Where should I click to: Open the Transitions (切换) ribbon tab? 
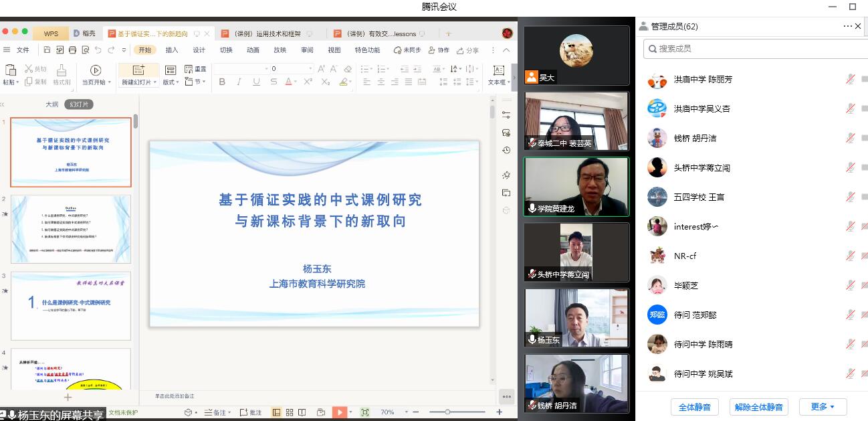(x=226, y=50)
